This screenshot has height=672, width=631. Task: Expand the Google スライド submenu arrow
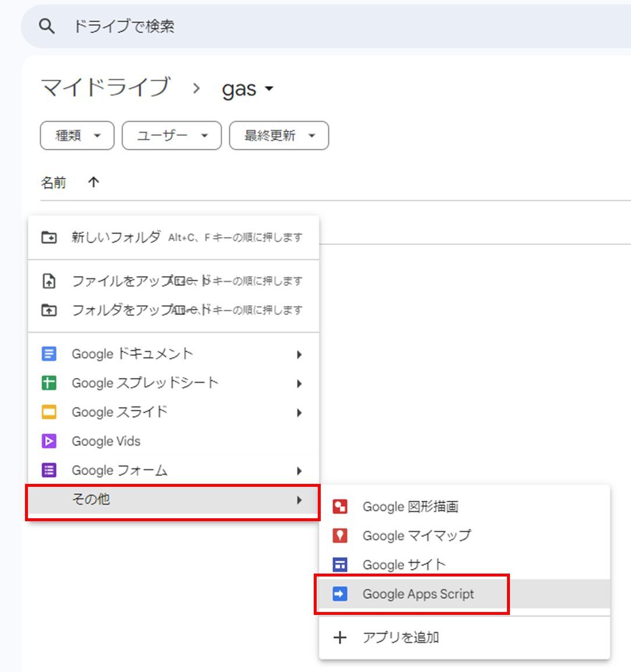(299, 413)
